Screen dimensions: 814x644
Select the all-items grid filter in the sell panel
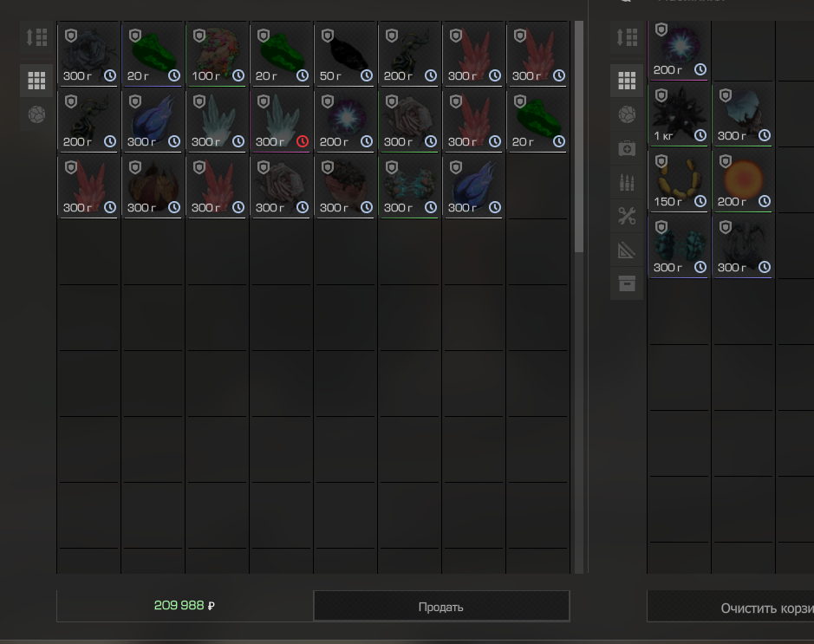click(37, 81)
